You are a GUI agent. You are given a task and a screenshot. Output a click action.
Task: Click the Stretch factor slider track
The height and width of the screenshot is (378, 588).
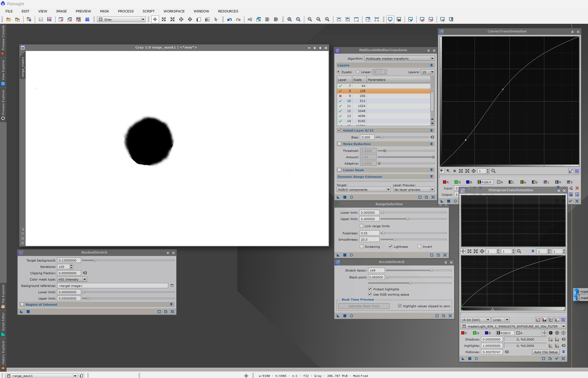(x=419, y=270)
